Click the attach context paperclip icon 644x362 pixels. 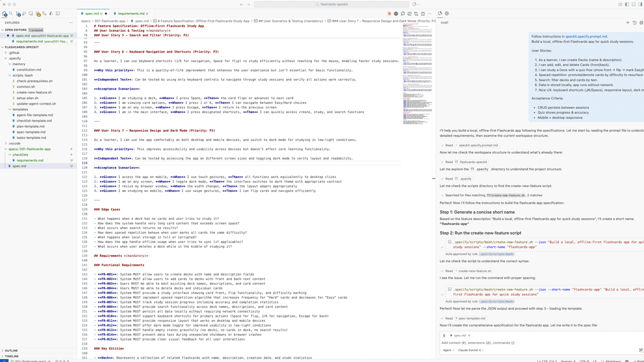pyautogui.click(x=444, y=335)
